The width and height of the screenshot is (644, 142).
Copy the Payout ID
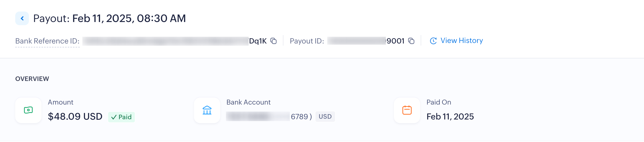(411, 41)
